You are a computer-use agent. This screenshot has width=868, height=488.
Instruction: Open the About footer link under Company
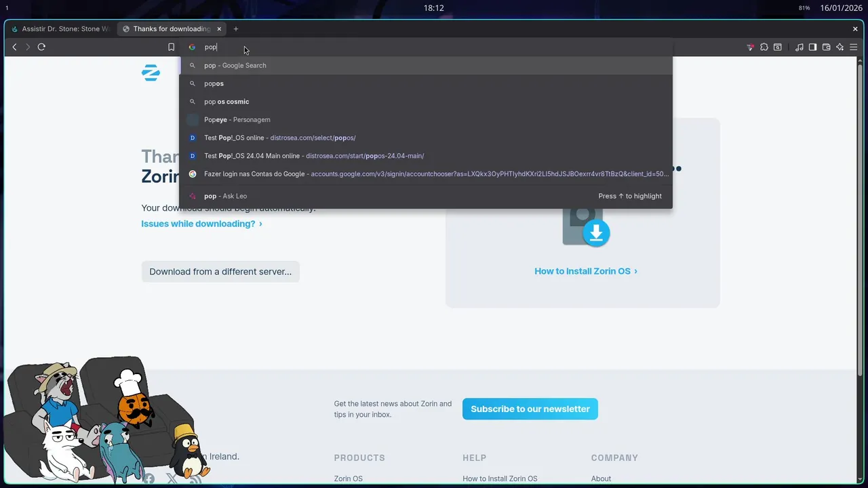coord(601,479)
